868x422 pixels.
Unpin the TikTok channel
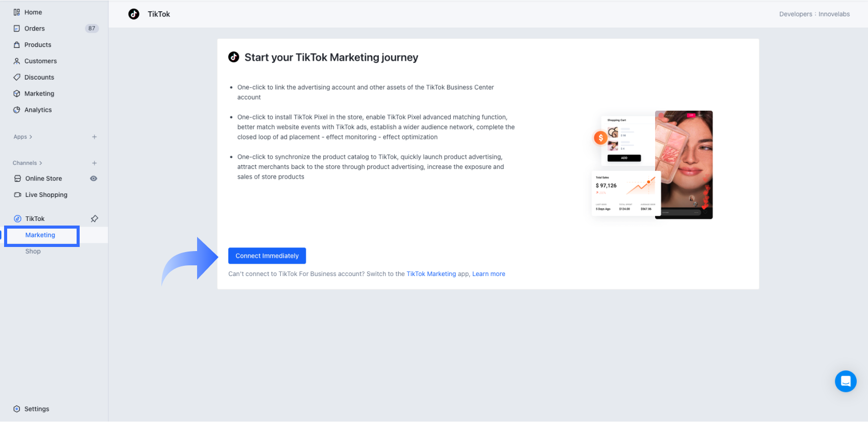[94, 219]
